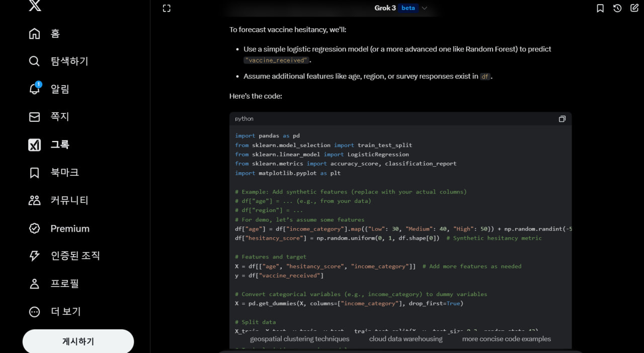644x353 pixels.
Task: Click '# Features and target' comment
Action: pos(271,257)
